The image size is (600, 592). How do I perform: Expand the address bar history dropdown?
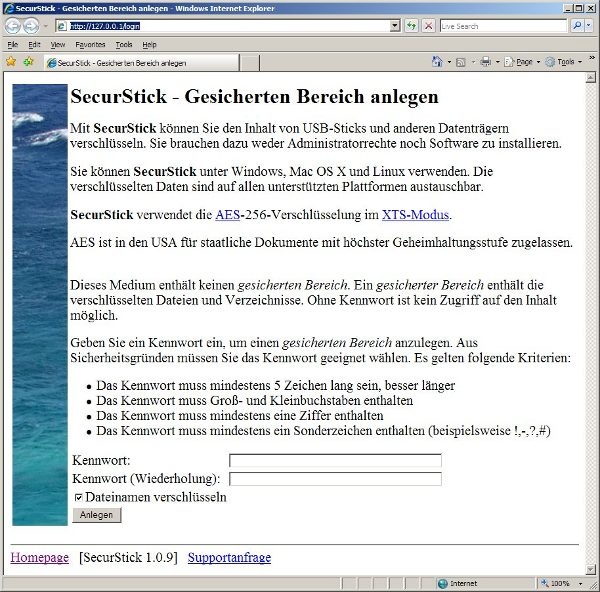point(395,26)
